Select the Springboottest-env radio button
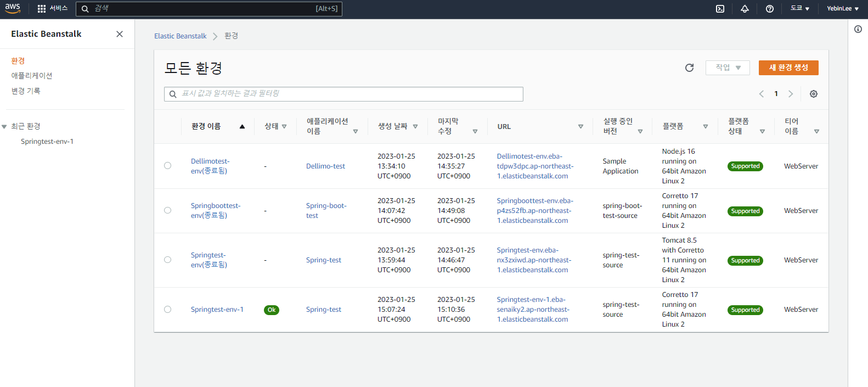 168,210
